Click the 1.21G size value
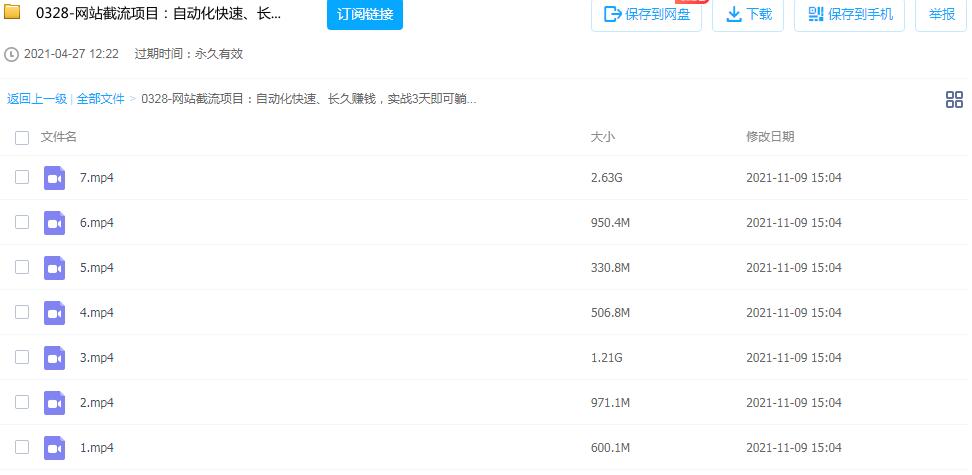972x475 pixels. tap(606, 358)
